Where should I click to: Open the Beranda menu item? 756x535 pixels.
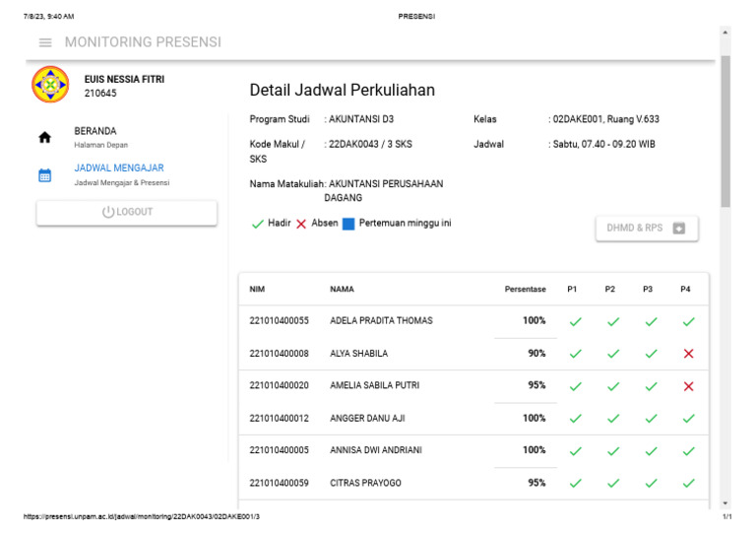click(x=95, y=137)
